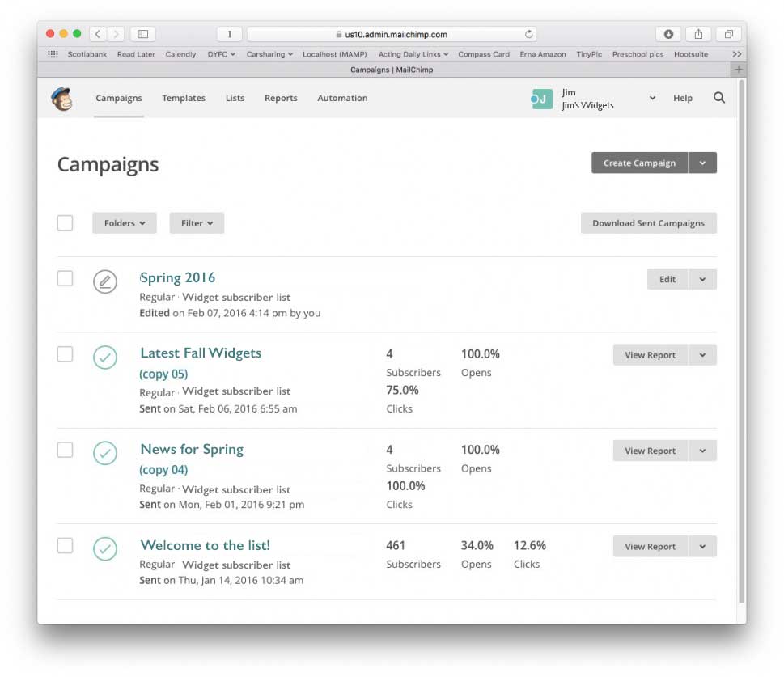
Task: Click the Safari address bar
Action: tap(392, 34)
